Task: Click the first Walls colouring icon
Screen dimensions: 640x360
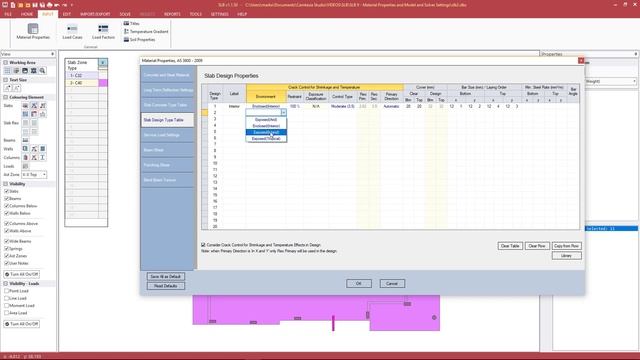Action: [x=25, y=149]
